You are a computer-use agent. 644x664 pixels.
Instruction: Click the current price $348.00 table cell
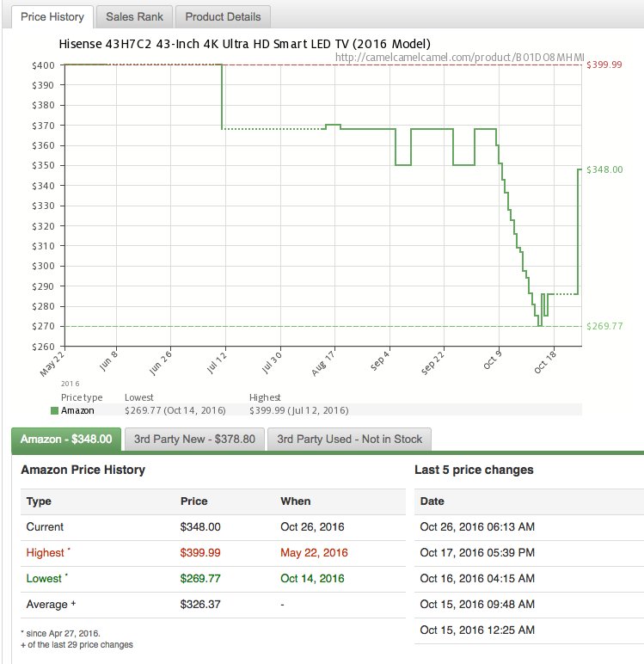(x=200, y=526)
